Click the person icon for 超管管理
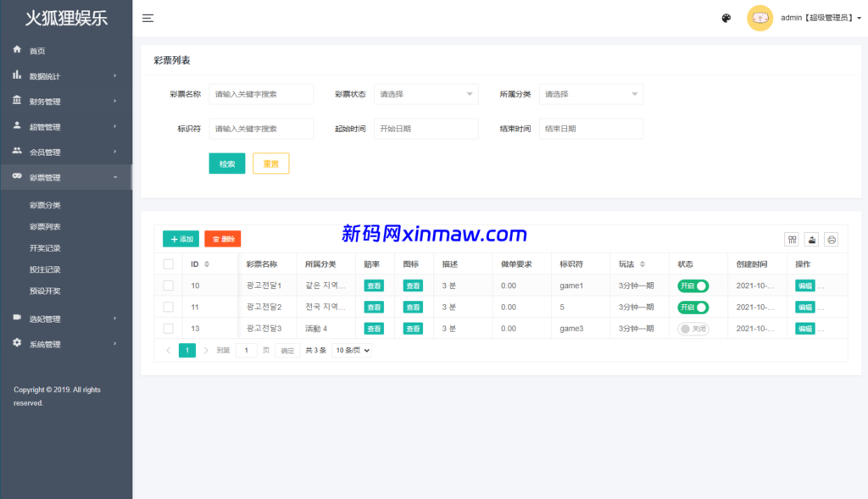The width and height of the screenshot is (868, 499). point(17,125)
